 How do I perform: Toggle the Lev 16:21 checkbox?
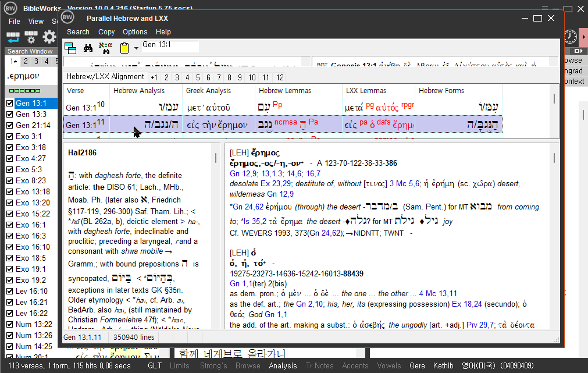coord(10,302)
